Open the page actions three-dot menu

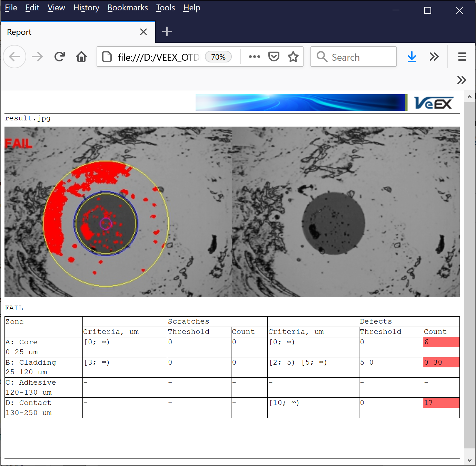pyautogui.click(x=254, y=57)
